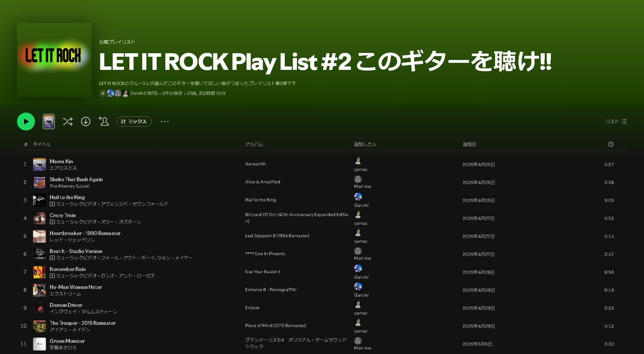This screenshot has width=644, height=354.
Task: Open The Mooney Suzuki artist link
Action: [x=69, y=186]
